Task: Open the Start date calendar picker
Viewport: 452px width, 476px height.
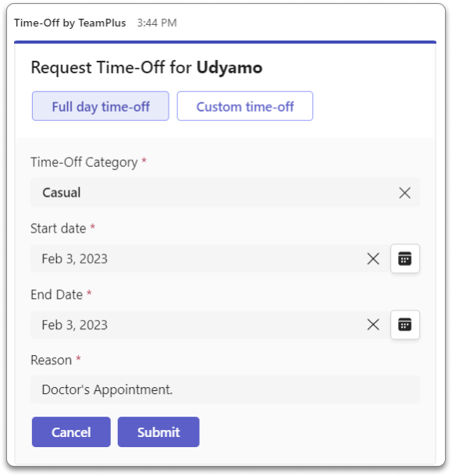Action: 405,258
